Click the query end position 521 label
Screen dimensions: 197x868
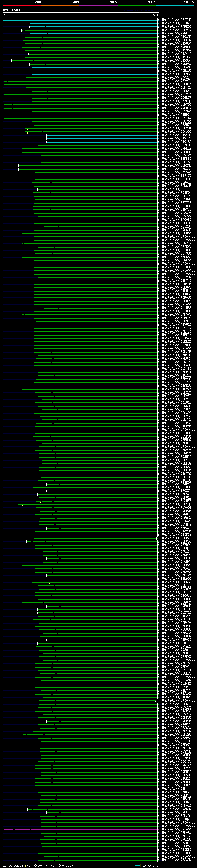tap(155, 15)
